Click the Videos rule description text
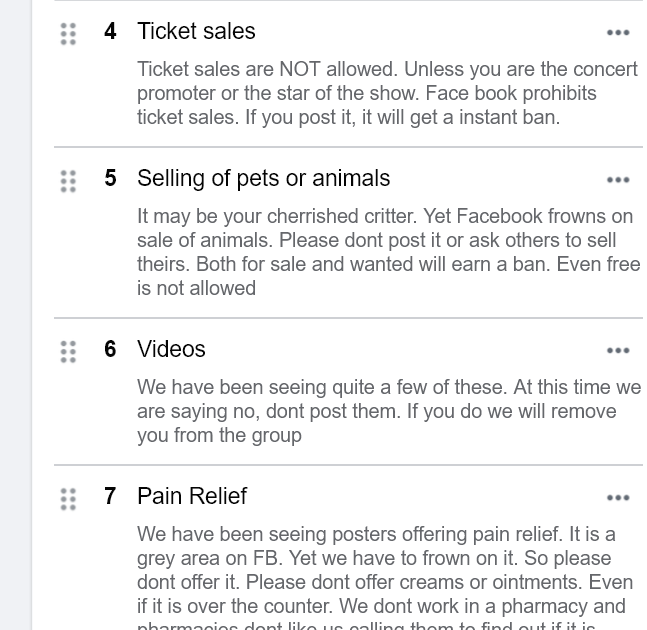The image size is (647, 630). point(388,411)
